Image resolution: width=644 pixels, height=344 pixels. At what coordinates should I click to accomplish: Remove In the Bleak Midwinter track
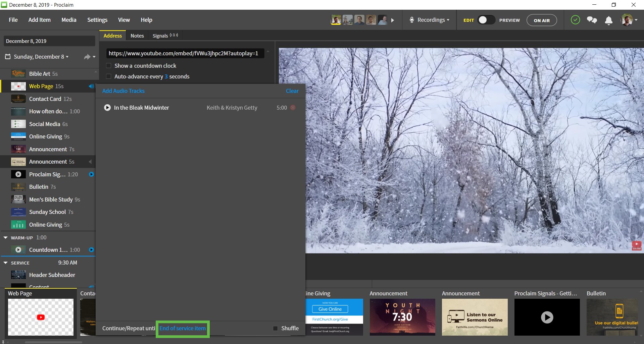coord(293,108)
